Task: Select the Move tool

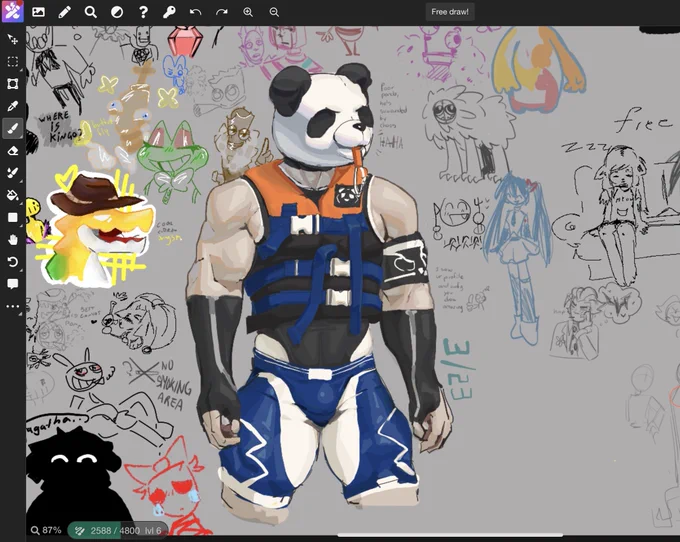Action: tap(13, 39)
